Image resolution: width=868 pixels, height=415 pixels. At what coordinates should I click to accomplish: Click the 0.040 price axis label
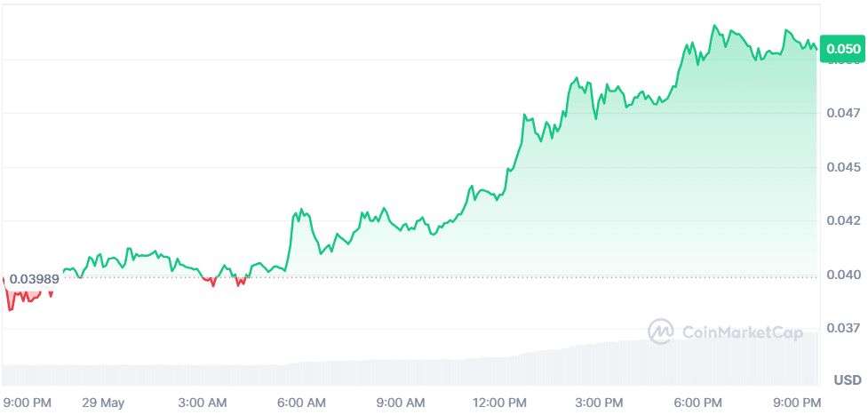[843, 275]
